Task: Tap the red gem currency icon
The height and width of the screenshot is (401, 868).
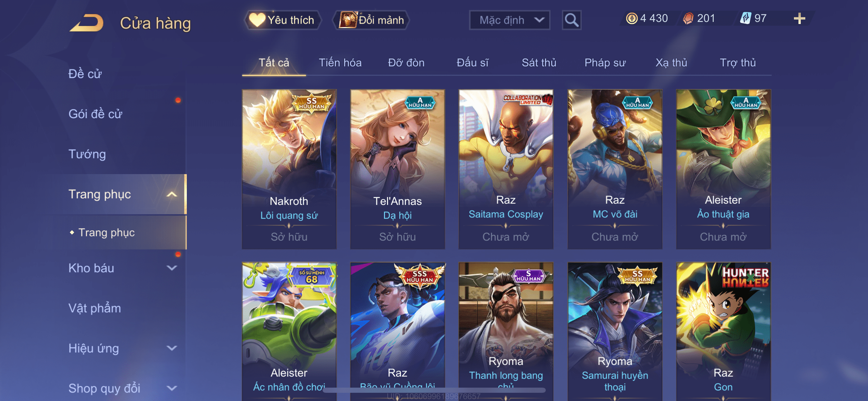Action: (688, 18)
